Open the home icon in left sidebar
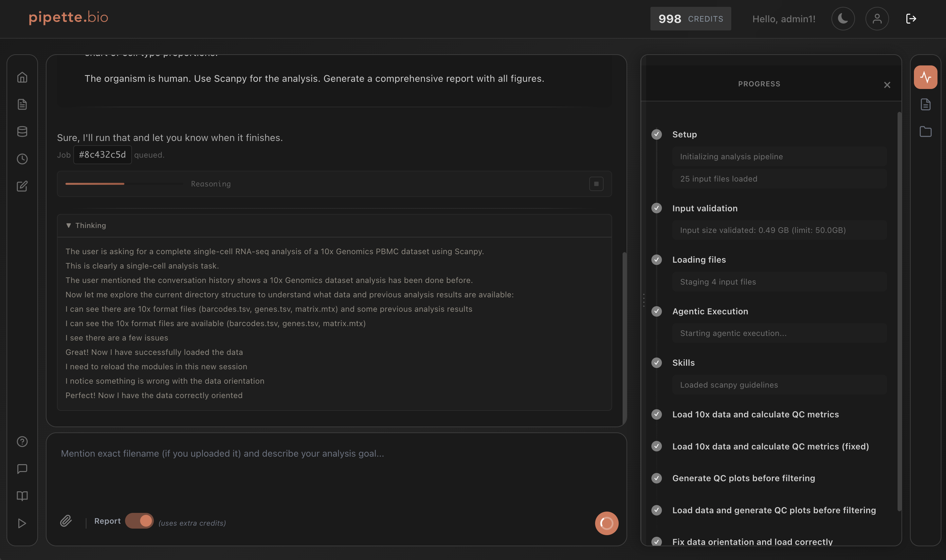The image size is (946, 560). pyautogui.click(x=22, y=77)
